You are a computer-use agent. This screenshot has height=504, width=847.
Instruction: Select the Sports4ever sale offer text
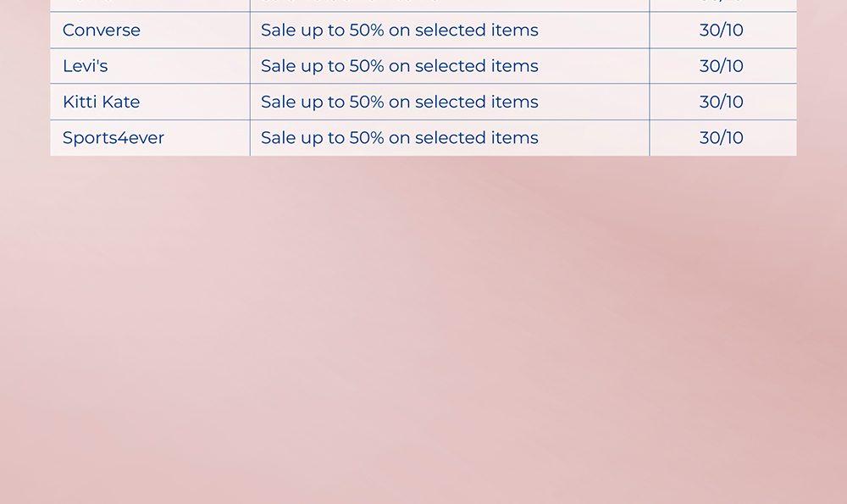[x=399, y=138]
